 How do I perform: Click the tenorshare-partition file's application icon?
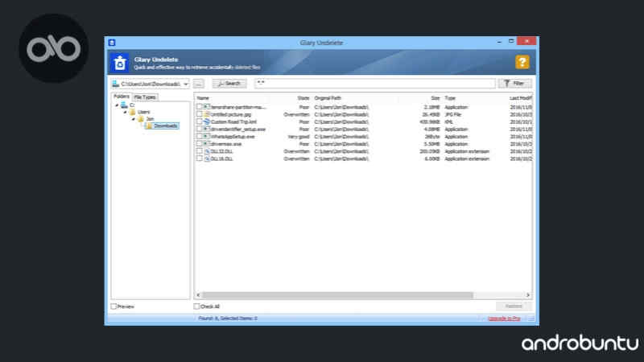pyautogui.click(x=207, y=107)
